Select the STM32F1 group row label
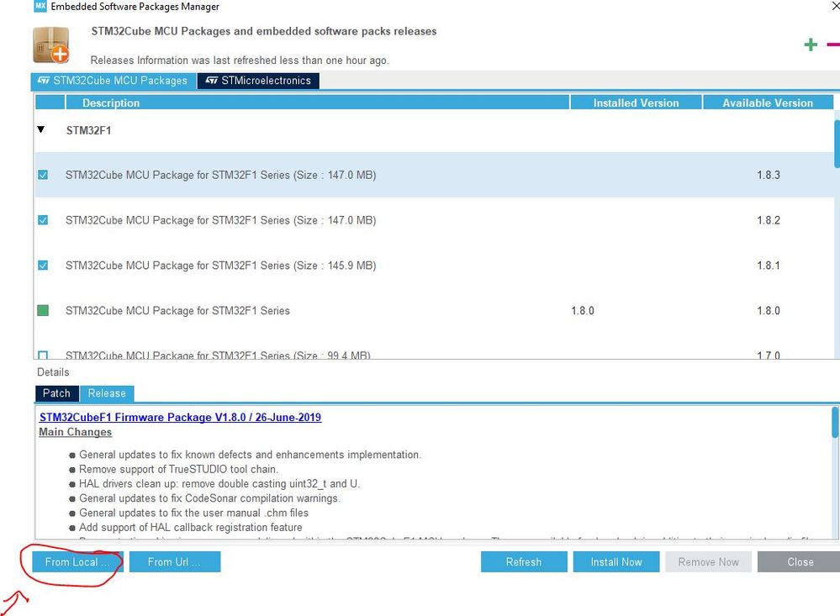The width and height of the screenshot is (840, 616). 88,130
